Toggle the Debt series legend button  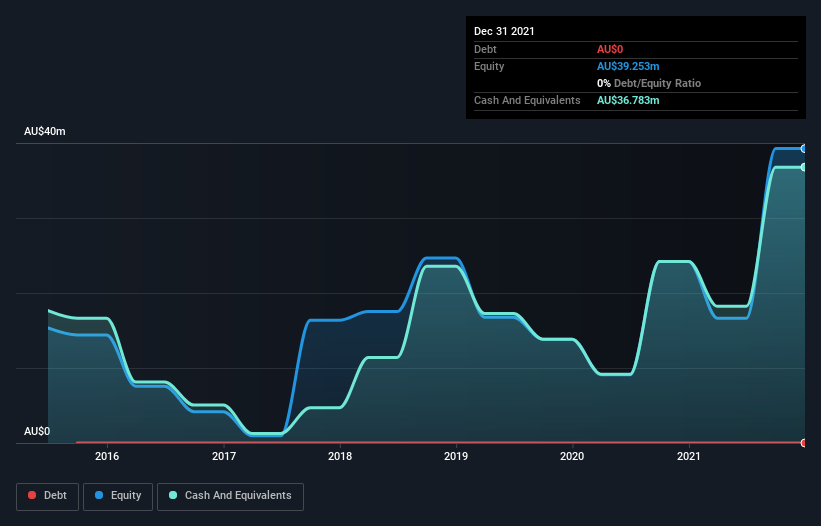[x=48, y=496]
